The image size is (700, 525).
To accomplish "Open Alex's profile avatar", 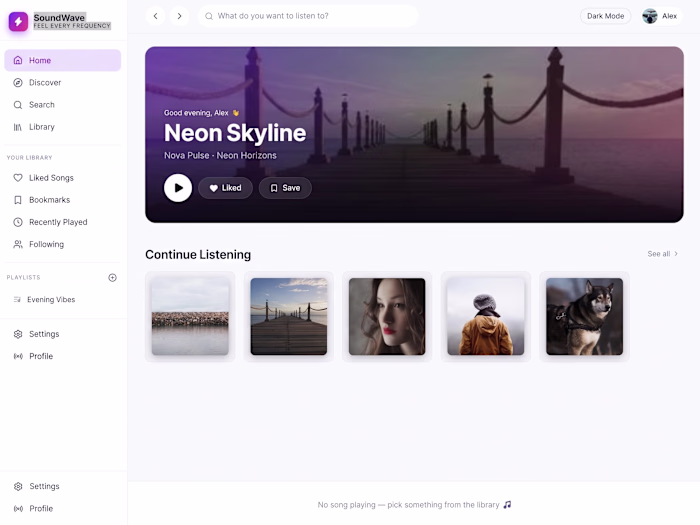I will pos(650,16).
